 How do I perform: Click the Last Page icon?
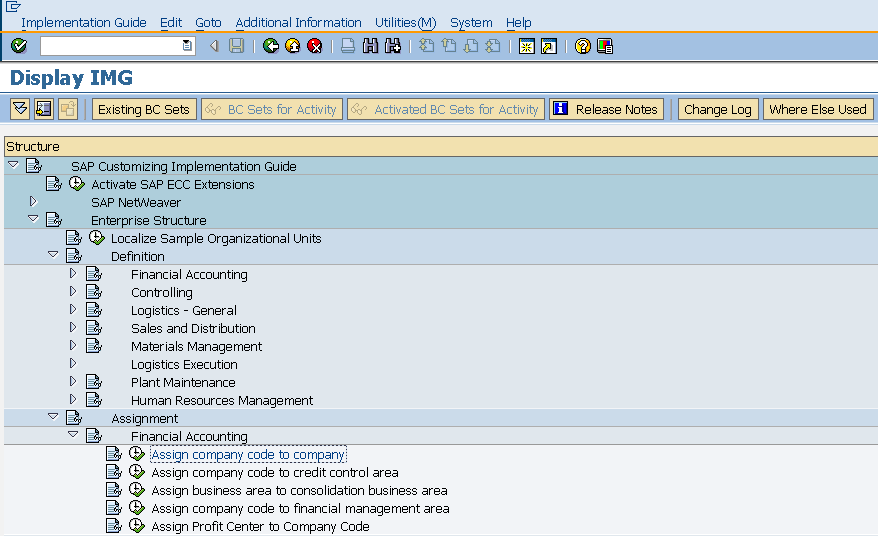(x=493, y=46)
